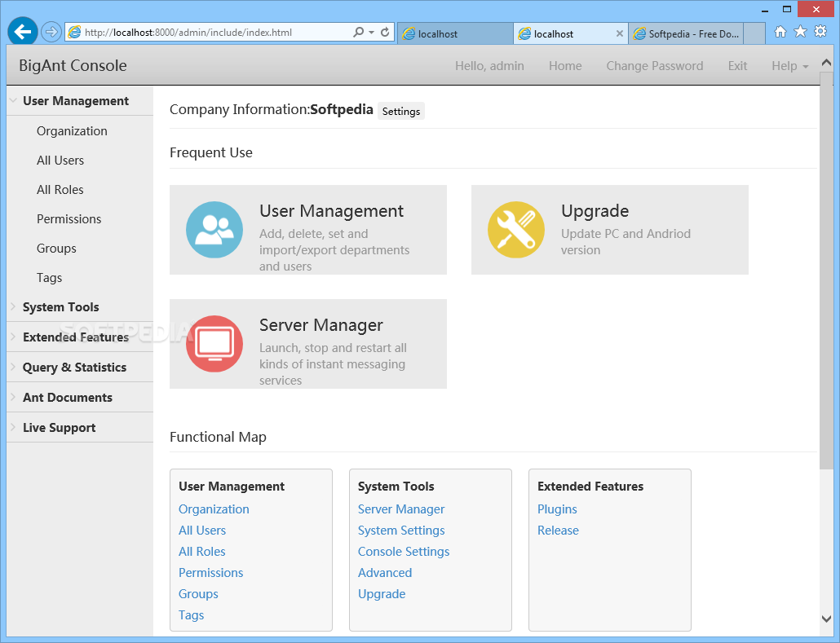Open Permissions in the sidebar
Screen dimensions: 840x643
69,219
